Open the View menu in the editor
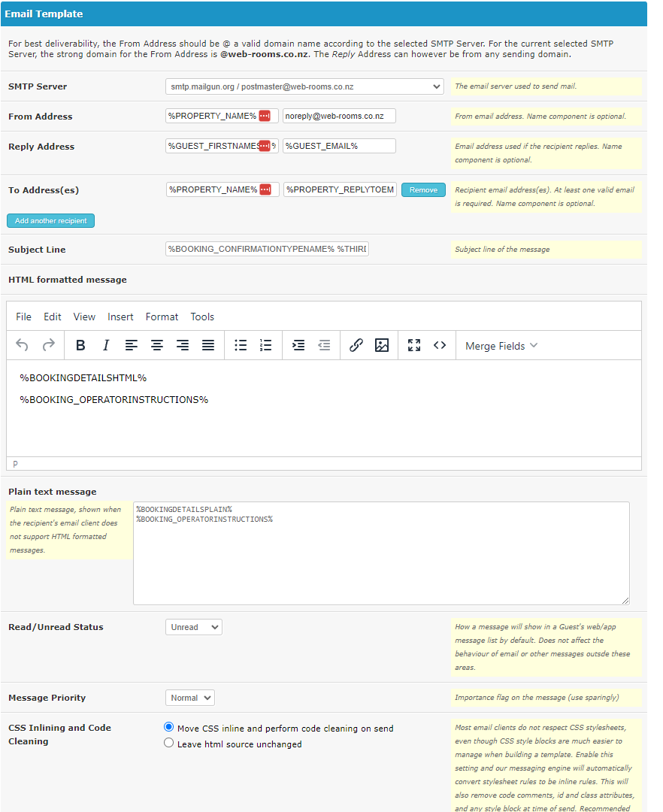 click(x=84, y=317)
